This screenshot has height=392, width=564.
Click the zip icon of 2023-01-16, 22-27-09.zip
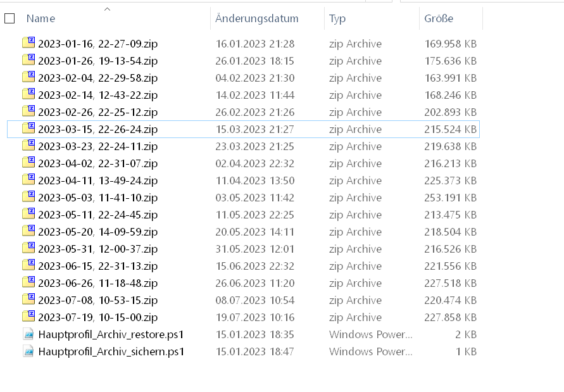coord(28,43)
